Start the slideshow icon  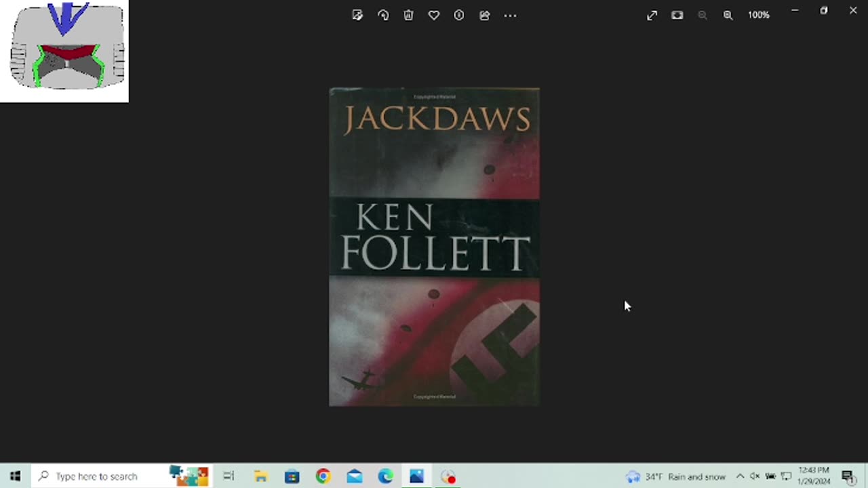(x=677, y=15)
